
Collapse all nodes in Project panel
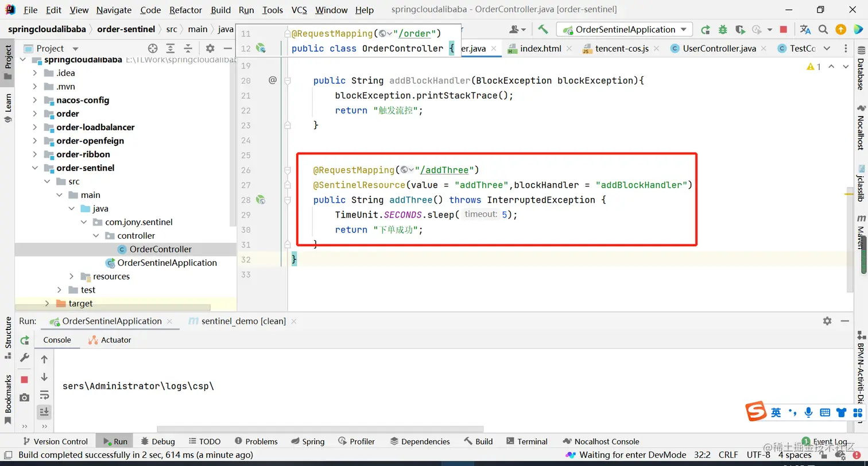click(188, 48)
